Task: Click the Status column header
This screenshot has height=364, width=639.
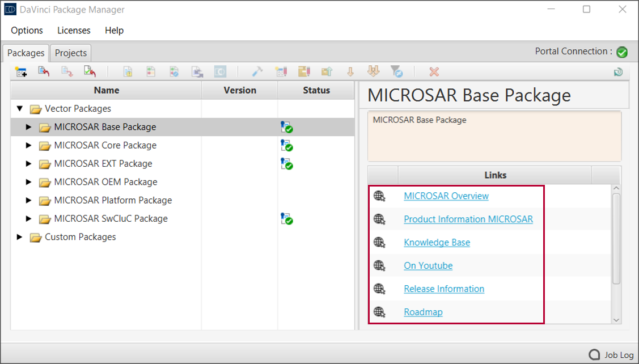Action: 316,91
